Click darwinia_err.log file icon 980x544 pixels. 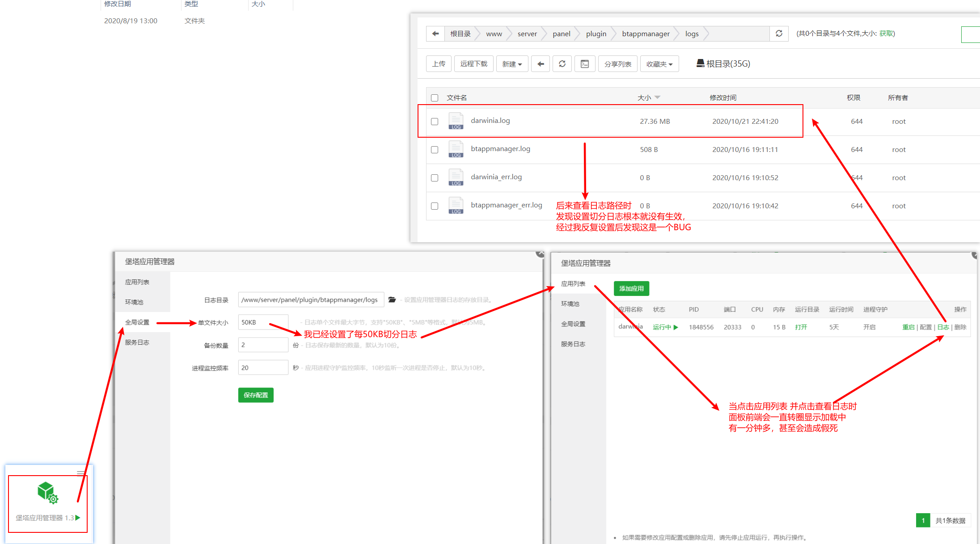(x=456, y=177)
